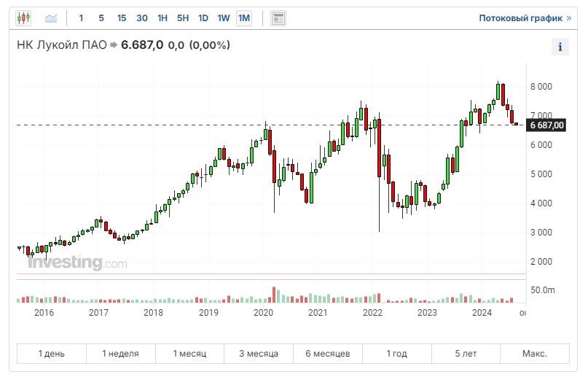Click the 2022 label on time axis
588x377 pixels.
click(372, 313)
